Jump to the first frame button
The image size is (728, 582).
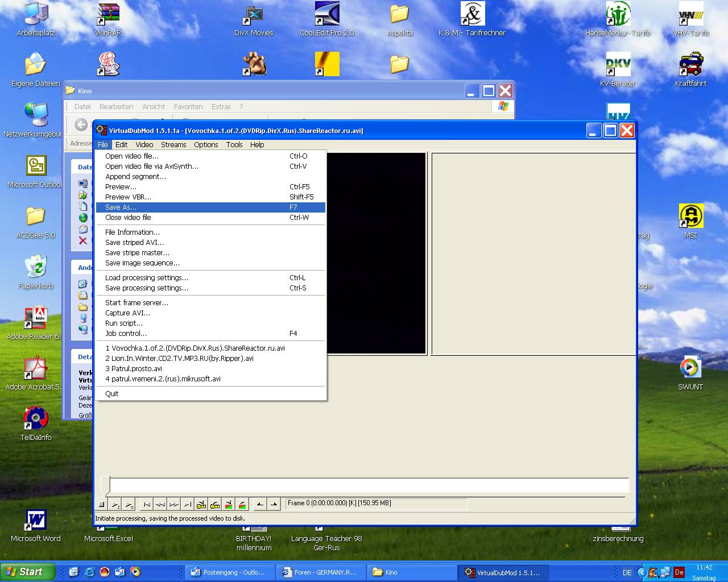click(147, 504)
